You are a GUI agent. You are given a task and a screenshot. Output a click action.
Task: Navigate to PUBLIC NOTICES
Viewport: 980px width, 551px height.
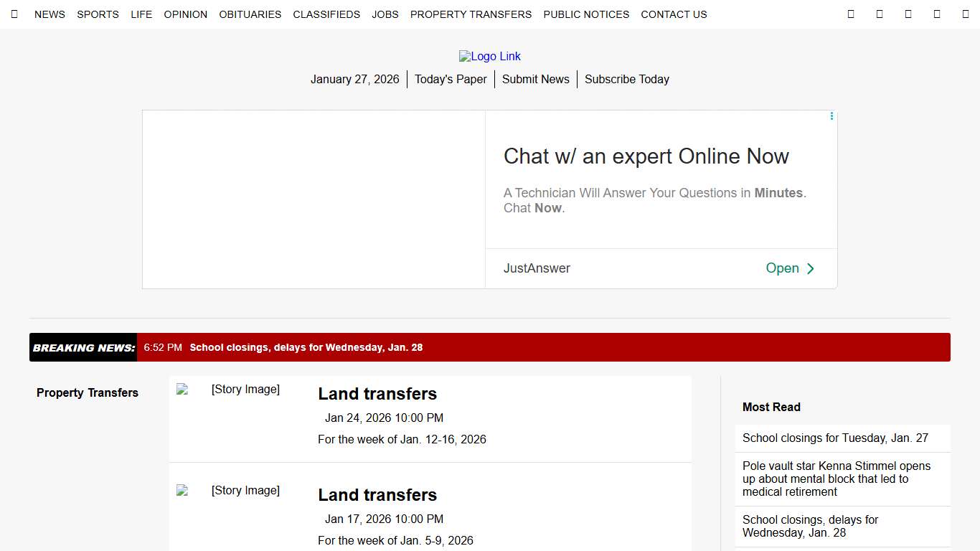pos(586,14)
